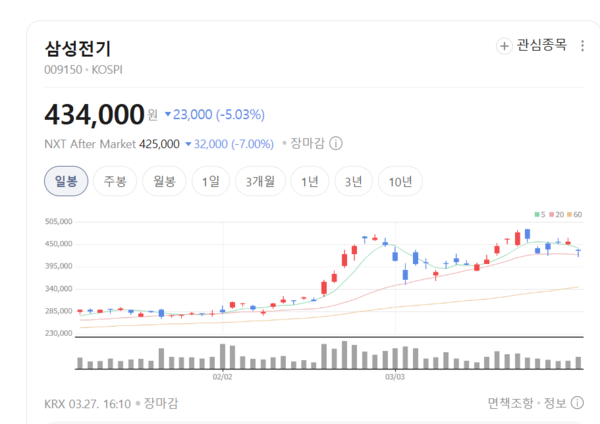Click the KRX 03.27. 16:10 timestamp
Screen dimensions: 600x424
(88, 403)
